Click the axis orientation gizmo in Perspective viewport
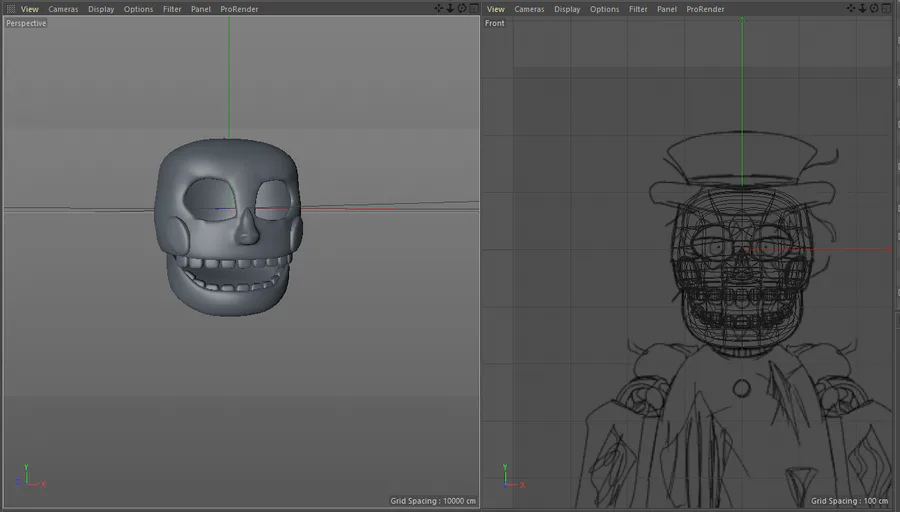Screen dimensions: 900x512 30,477
